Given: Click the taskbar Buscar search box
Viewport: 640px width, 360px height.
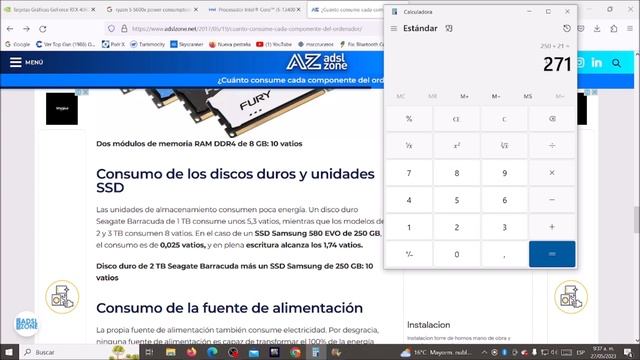Looking at the screenshot, I should coord(79,352).
